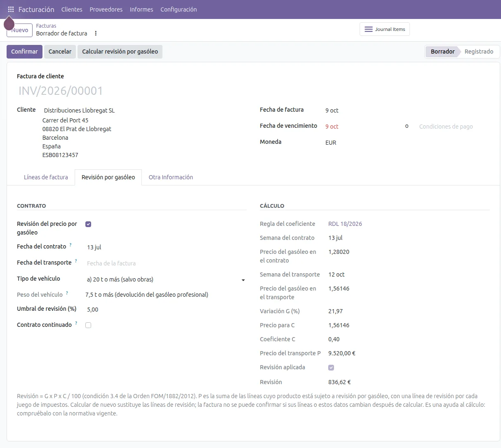Open the Cliente field Distribuciones Llobregat SL
The height and width of the screenshot is (448, 501).
pyautogui.click(x=79, y=110)
